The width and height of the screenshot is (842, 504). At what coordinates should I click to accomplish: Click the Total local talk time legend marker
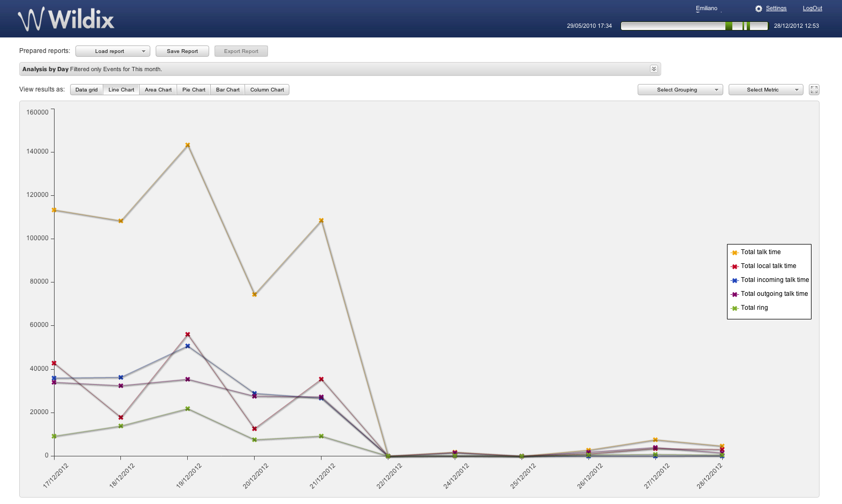[735, 266]
